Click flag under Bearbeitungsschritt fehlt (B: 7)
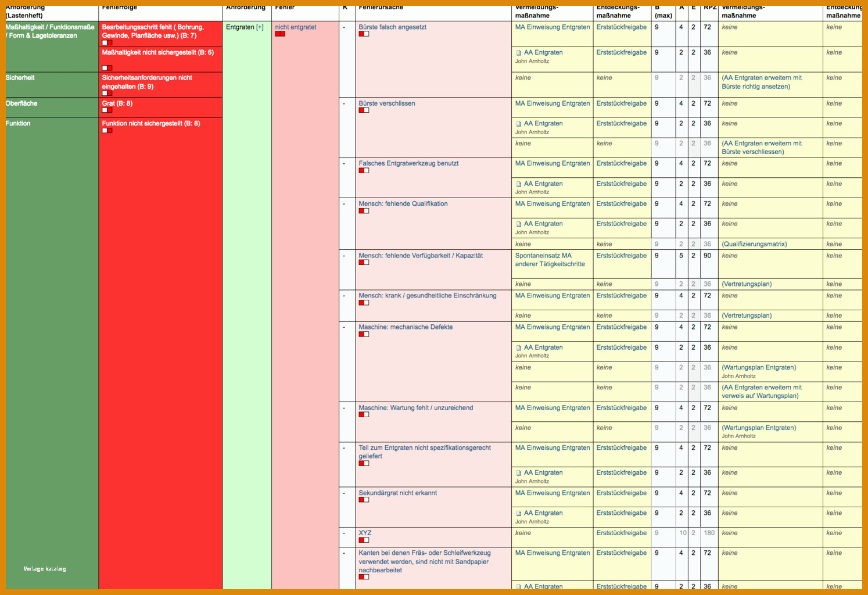The height and width of the screenshot is (595, 868). tap(107, 43)
